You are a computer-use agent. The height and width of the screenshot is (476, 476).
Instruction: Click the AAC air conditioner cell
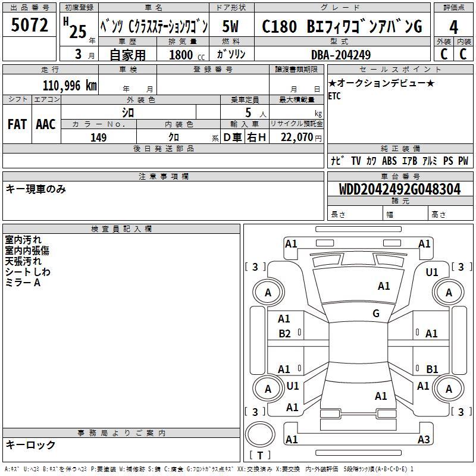[x=46, y=124]
